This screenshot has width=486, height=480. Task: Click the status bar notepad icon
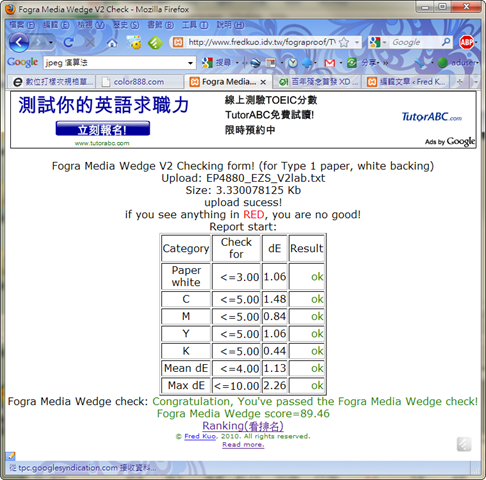11,456
